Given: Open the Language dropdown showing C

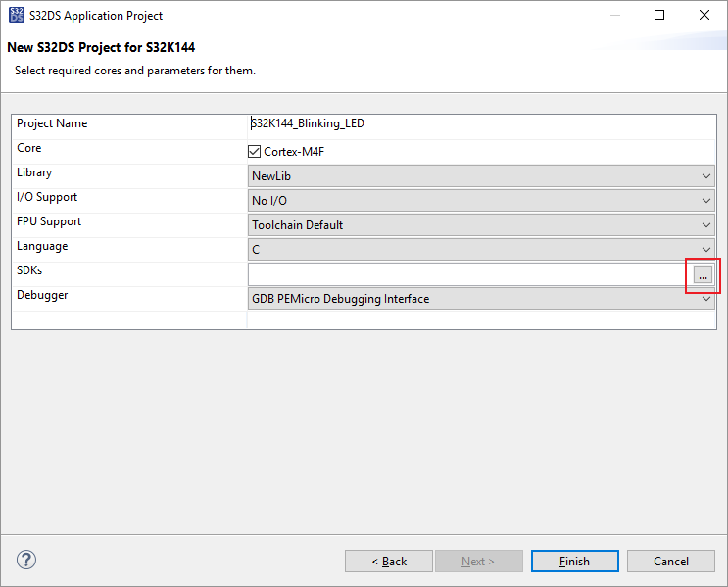Looking at the screenshot, I should 481,250.
